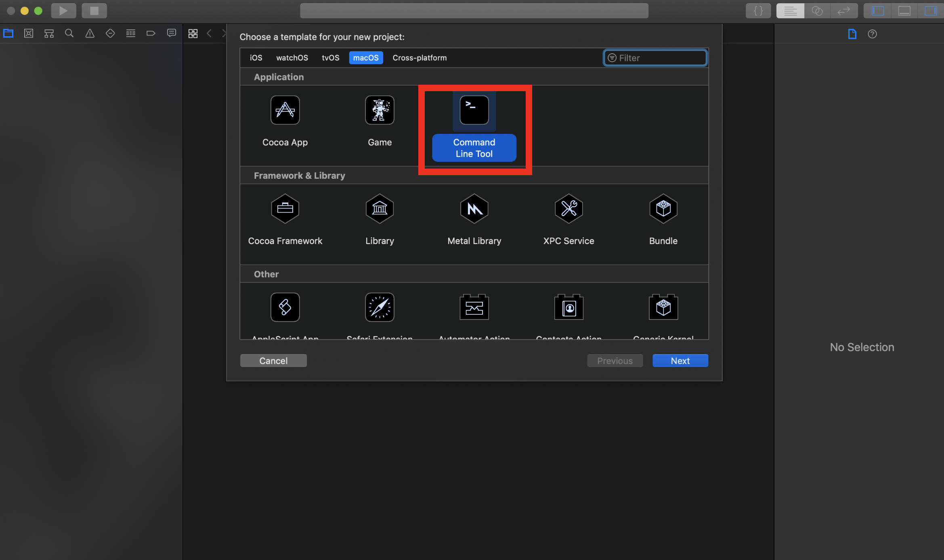Open the Breakpoint navigator
Screen dimensions: 944x560
tap(151, 33)
